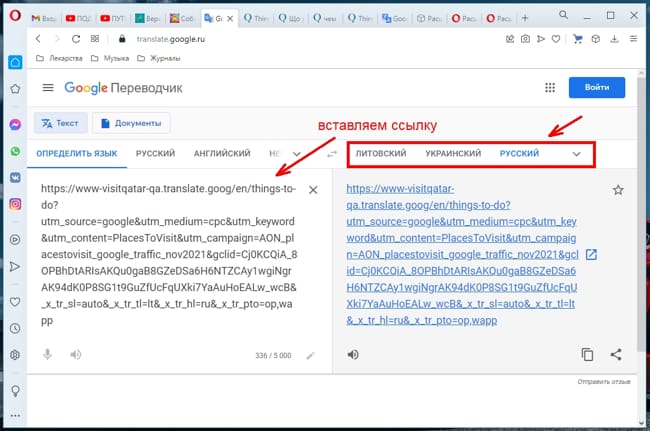Image resolution: width=650 pixels, height=431 pixels.
Task: Open history clock icon in sidebar
Action: pos(15,328)
